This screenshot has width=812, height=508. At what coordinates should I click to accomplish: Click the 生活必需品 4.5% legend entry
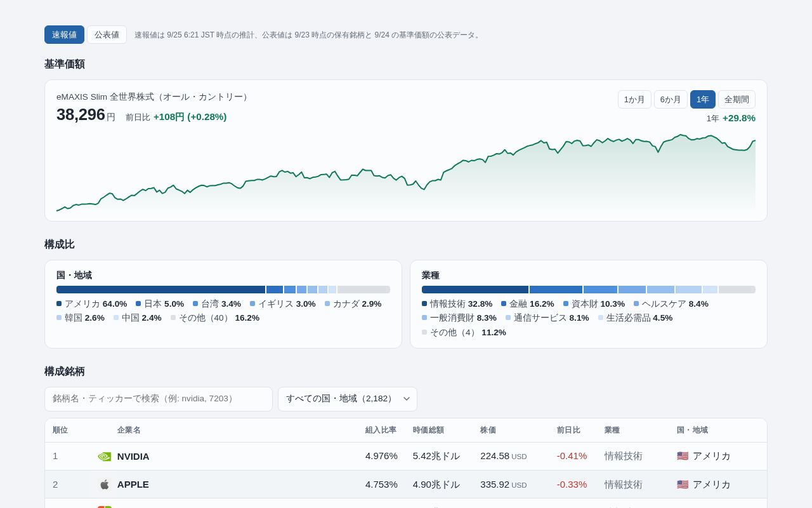click(636, 318)
